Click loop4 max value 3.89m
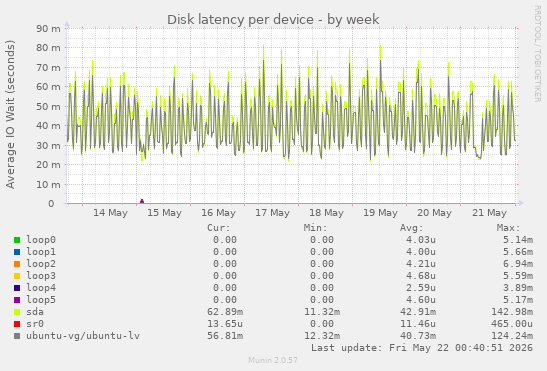Viewport: 547px width, 371px height. 518,288
